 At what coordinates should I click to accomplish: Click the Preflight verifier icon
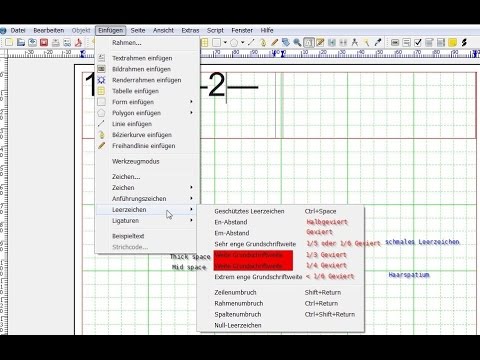tap(67, 42)
